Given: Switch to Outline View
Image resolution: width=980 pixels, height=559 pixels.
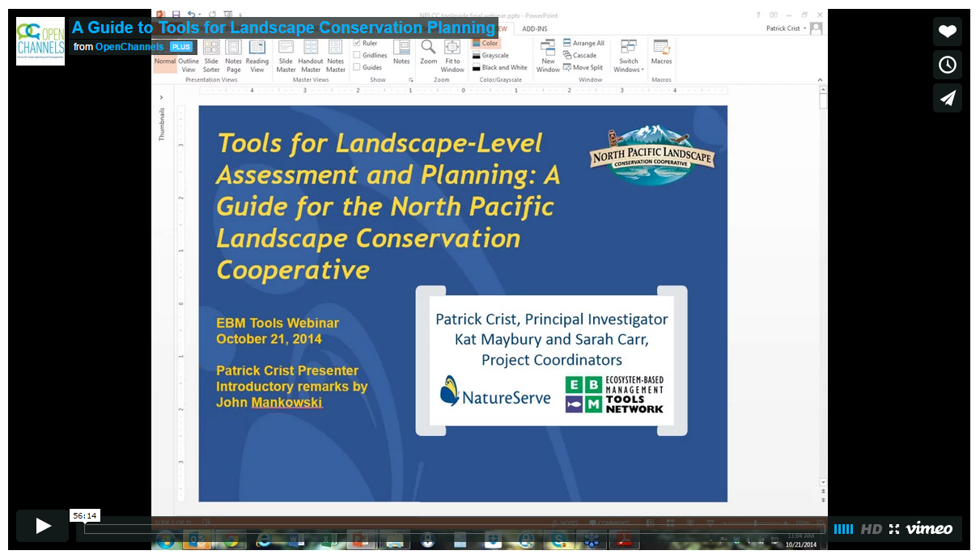Looking at the screenshot, I should pos(189,55).
